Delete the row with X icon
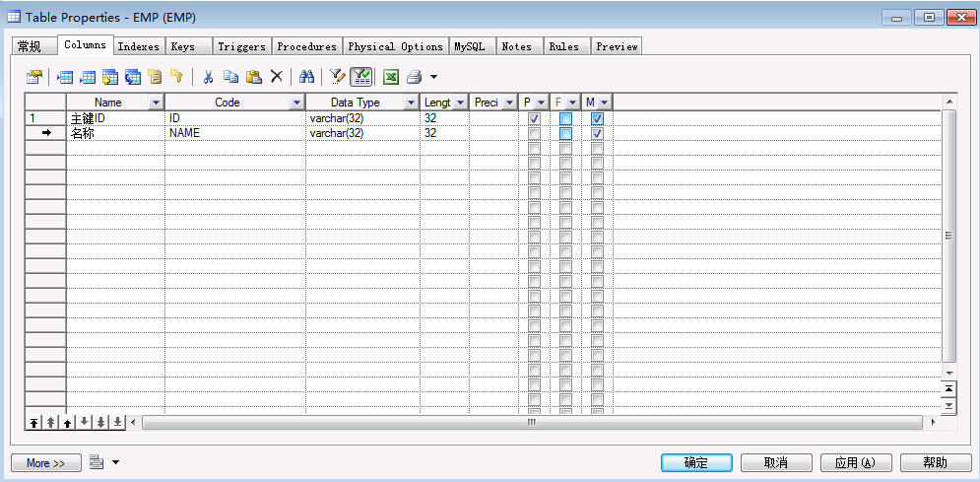The width and height of the screenshot is (980, 482). 276,77
